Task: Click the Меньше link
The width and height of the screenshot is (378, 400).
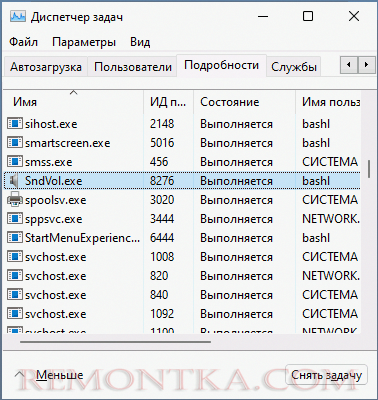Action: (x=60, y=375)
